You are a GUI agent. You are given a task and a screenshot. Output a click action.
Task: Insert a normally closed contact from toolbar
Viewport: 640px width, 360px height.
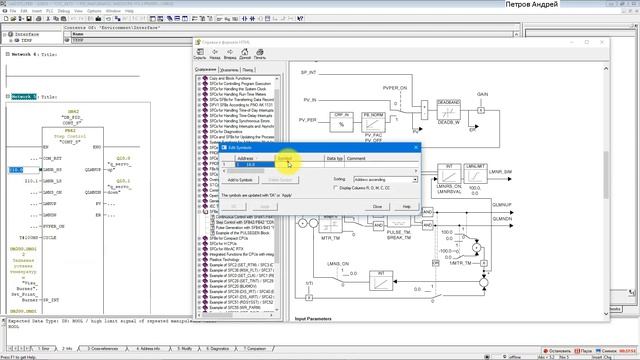[x=252, y=19]
